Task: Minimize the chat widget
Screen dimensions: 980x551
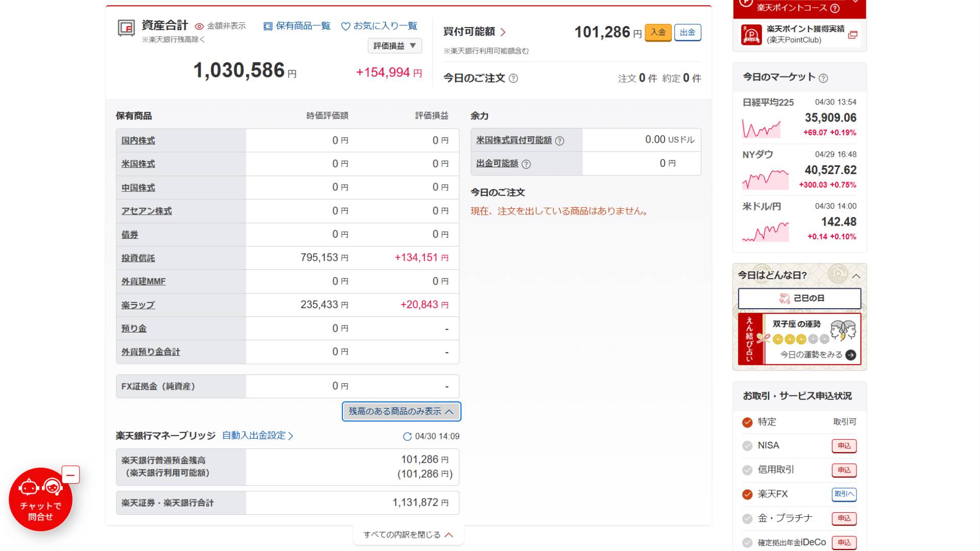Action: [70, 475]
